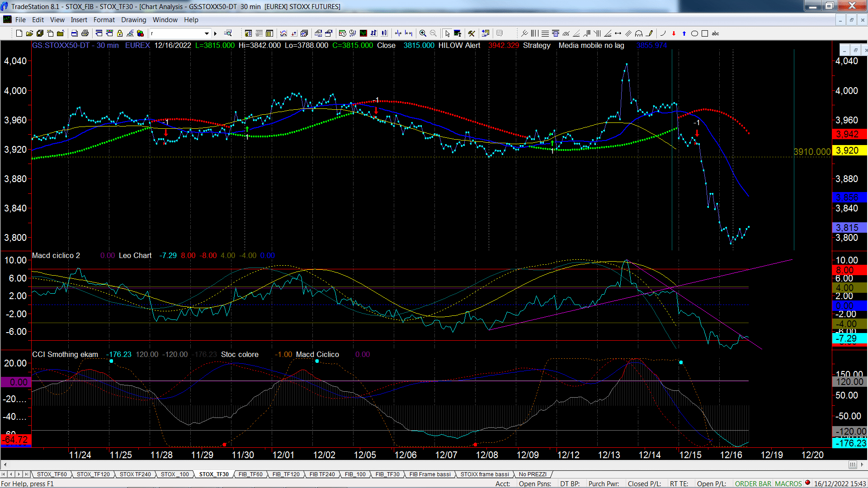Select the blue Up Arrow drawing tool

tap(684, 33)
